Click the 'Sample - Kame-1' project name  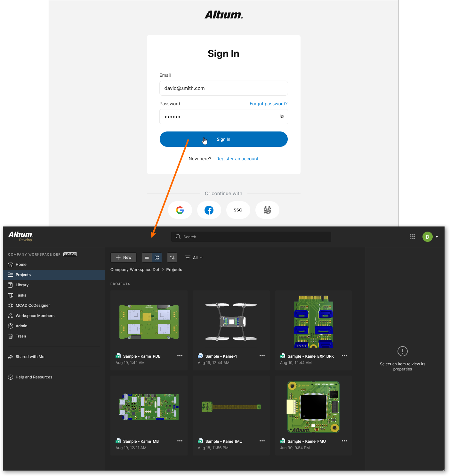(221, 356)
